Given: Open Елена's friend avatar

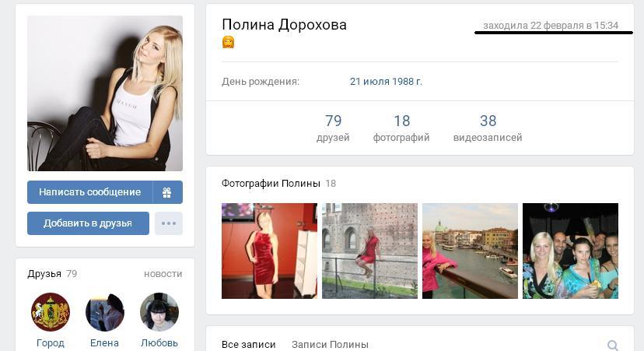Looking at the screenshot, I should 105,312.
